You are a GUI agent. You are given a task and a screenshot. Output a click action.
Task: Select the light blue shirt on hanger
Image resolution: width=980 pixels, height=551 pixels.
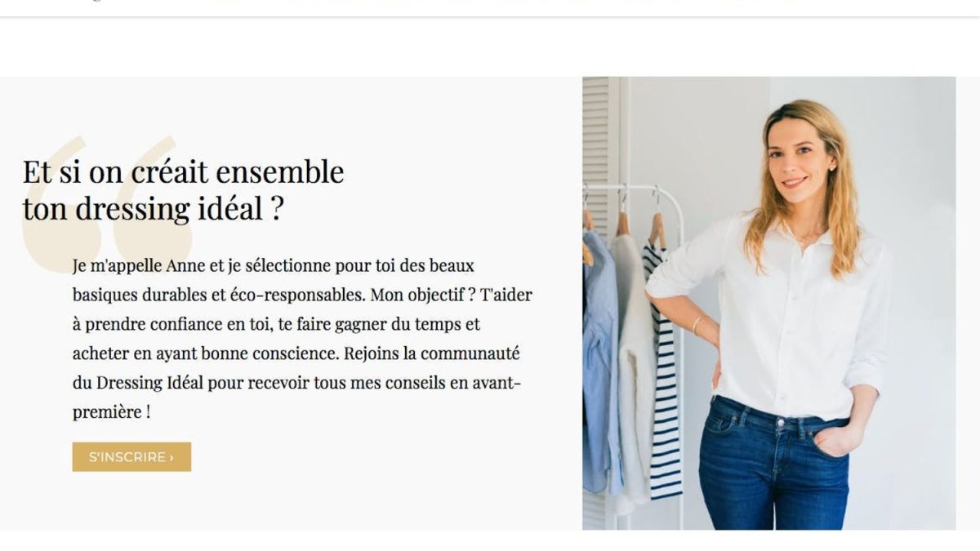pos(599,359)
